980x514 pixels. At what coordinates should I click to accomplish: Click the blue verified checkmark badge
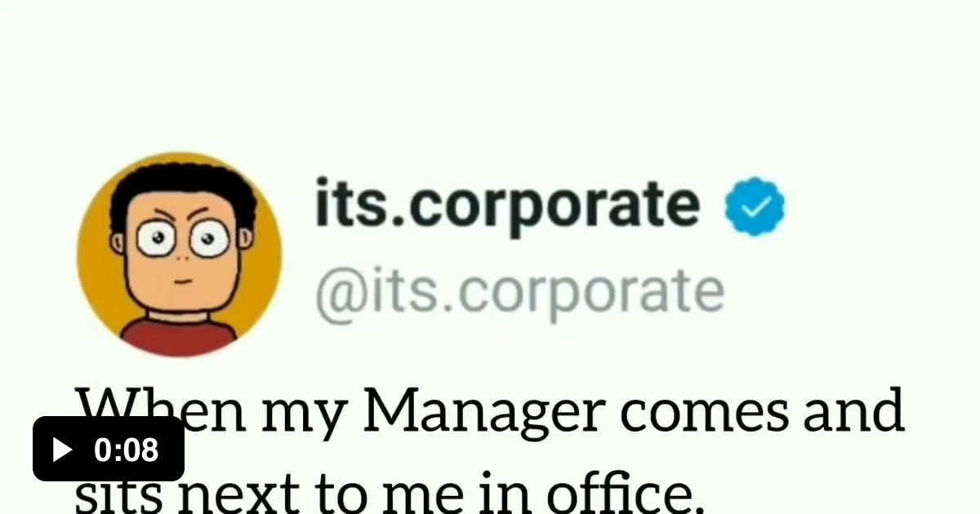pyautogui.click(x=755, y=207)
